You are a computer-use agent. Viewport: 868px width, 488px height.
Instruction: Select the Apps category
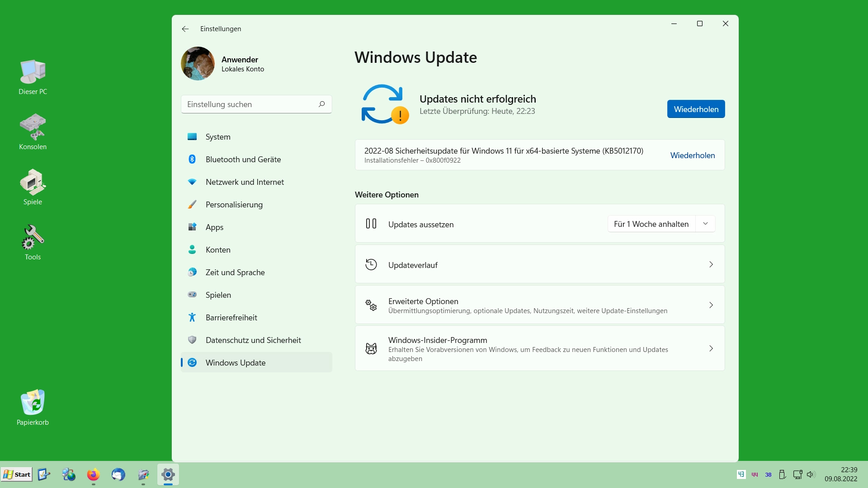256,227
